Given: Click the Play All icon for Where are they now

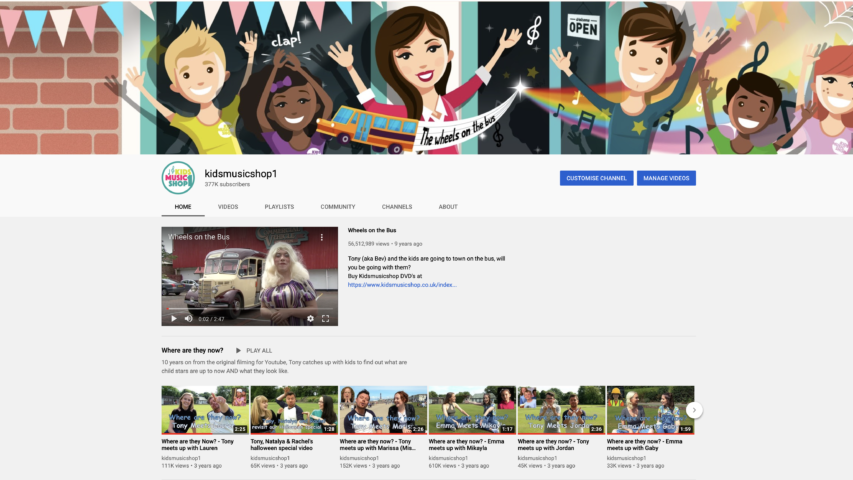Looking at the screenshot, I should click(238, 350).
